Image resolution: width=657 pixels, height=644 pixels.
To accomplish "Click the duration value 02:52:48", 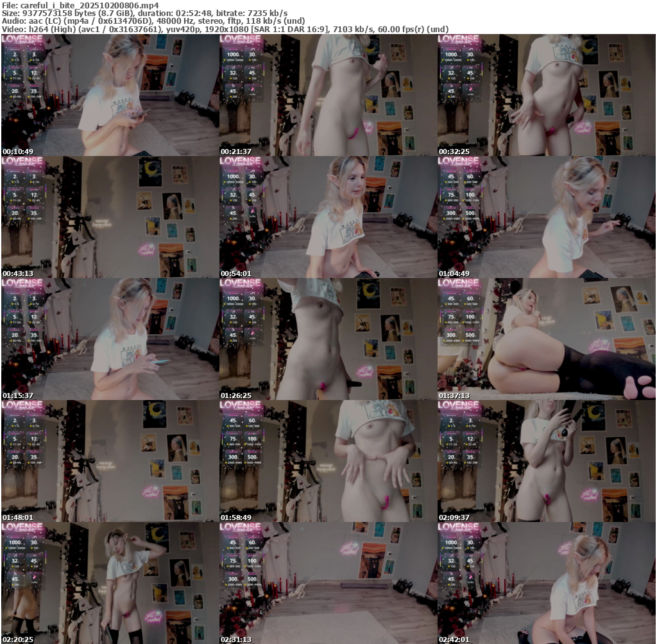I will [194, 13].
